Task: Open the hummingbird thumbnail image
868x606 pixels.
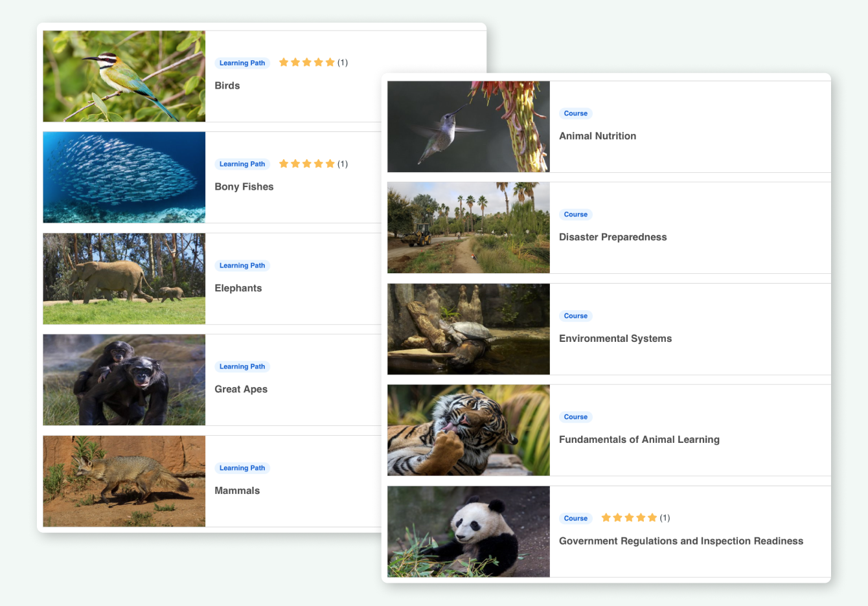Action: point(468,127)
